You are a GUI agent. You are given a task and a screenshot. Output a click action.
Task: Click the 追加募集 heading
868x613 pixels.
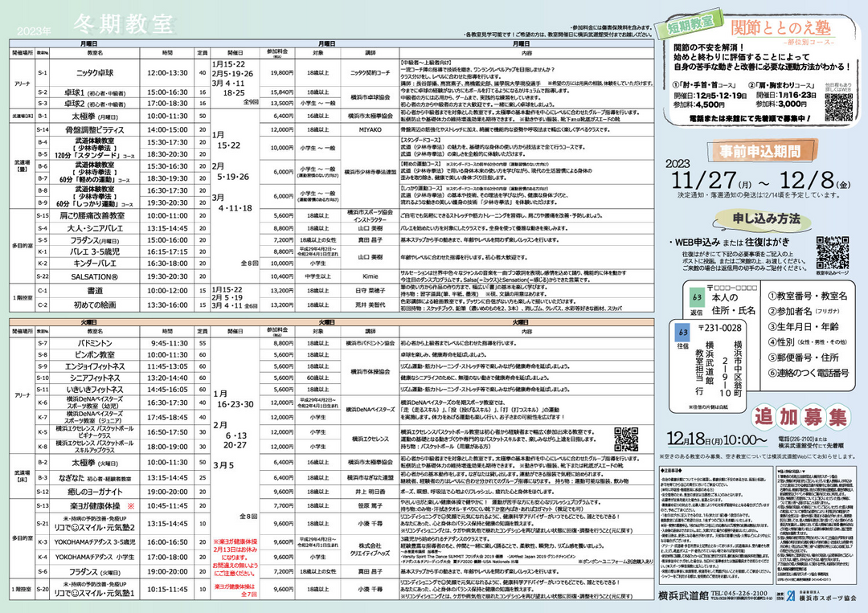(800, 417)
